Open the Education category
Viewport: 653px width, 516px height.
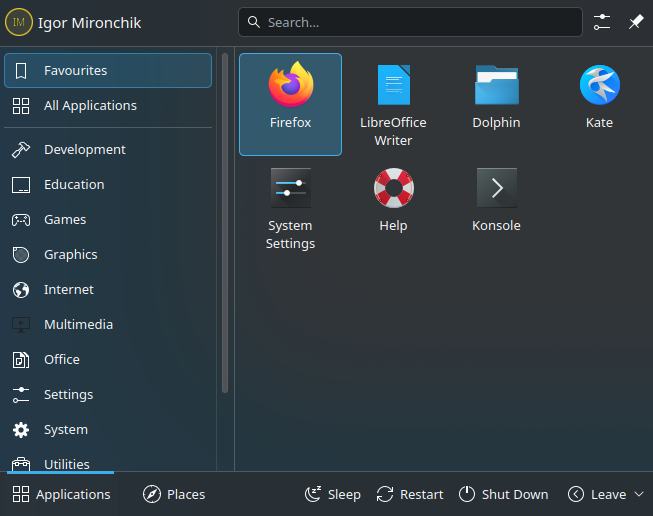click(108, 184)
